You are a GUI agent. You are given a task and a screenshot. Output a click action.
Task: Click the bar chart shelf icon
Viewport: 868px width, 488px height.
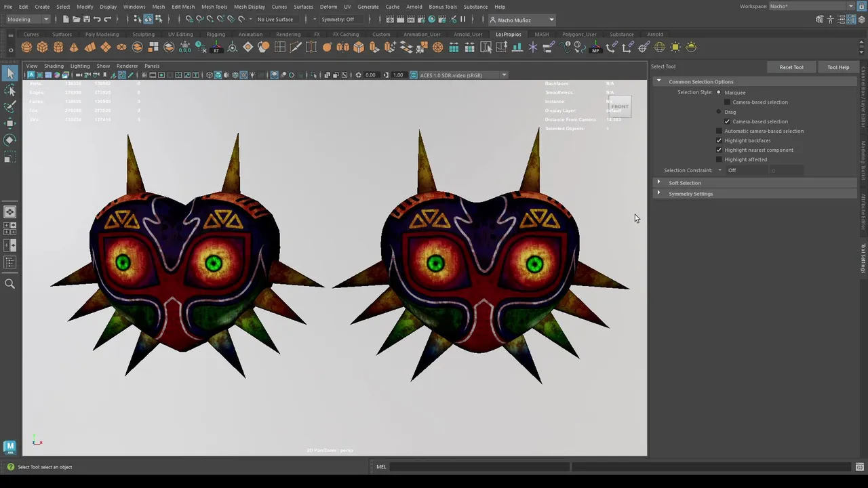517,47
